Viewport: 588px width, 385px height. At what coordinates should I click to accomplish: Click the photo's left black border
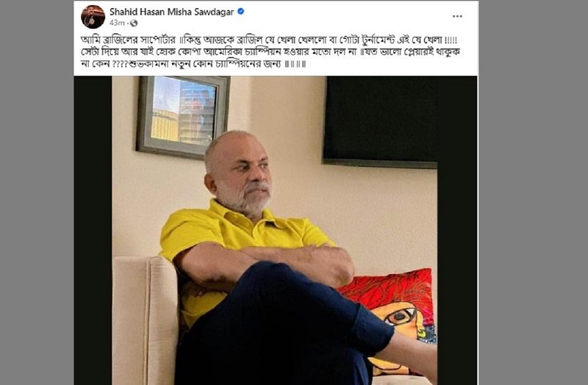click(x=93, y=230)
